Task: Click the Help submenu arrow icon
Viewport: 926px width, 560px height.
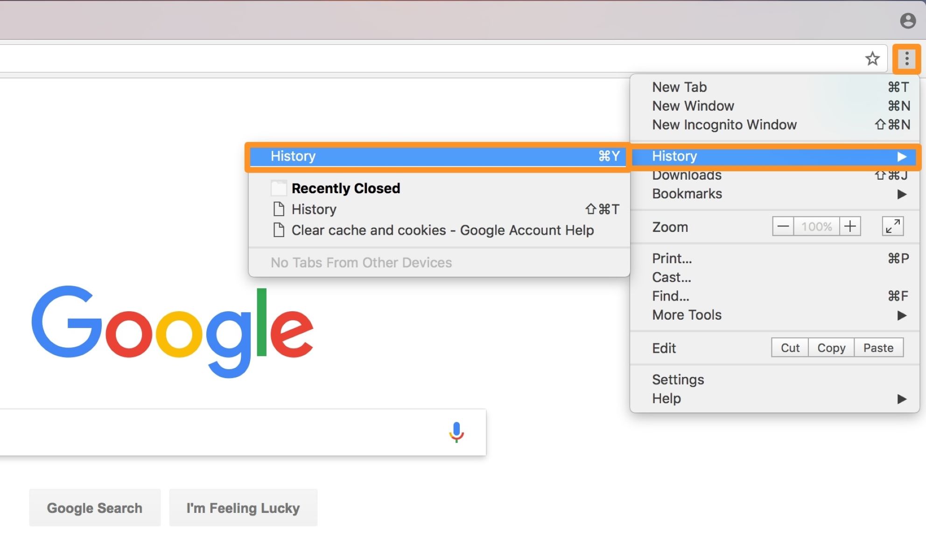Action: click(900, 397)
